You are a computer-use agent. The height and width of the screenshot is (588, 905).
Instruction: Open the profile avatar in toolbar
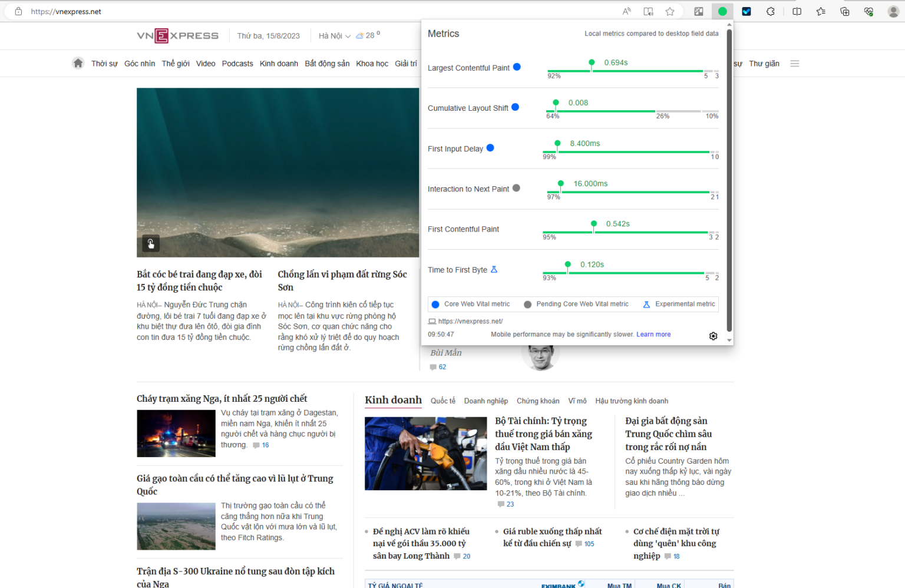(893, 11)
